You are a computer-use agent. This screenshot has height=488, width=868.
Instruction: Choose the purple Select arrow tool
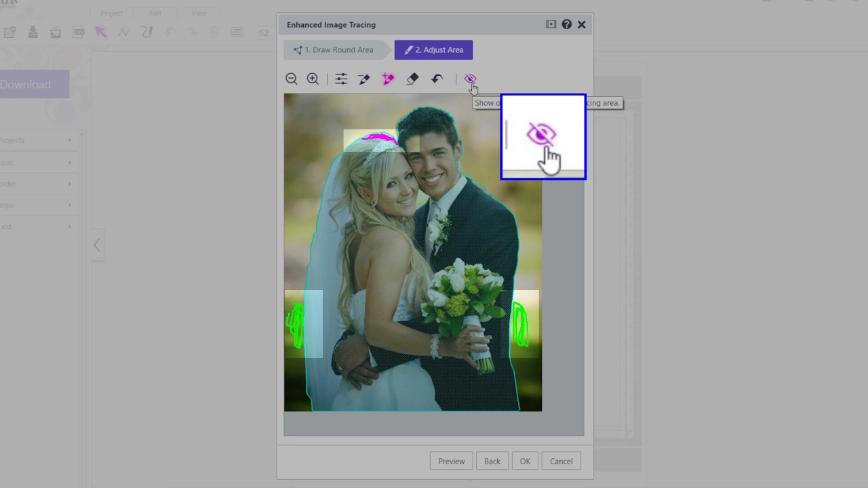pos(101,32)
